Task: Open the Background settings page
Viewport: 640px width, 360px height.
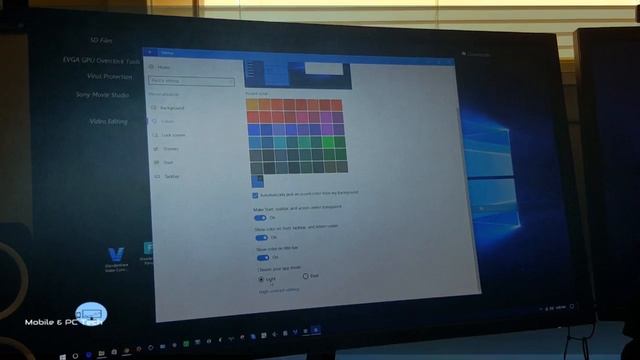Action: coord(168,108)
